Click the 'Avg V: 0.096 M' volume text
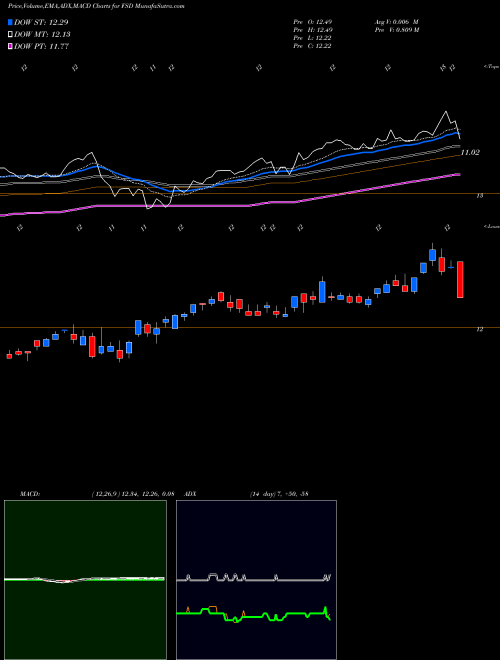The image size is (500, 660). 396,22
